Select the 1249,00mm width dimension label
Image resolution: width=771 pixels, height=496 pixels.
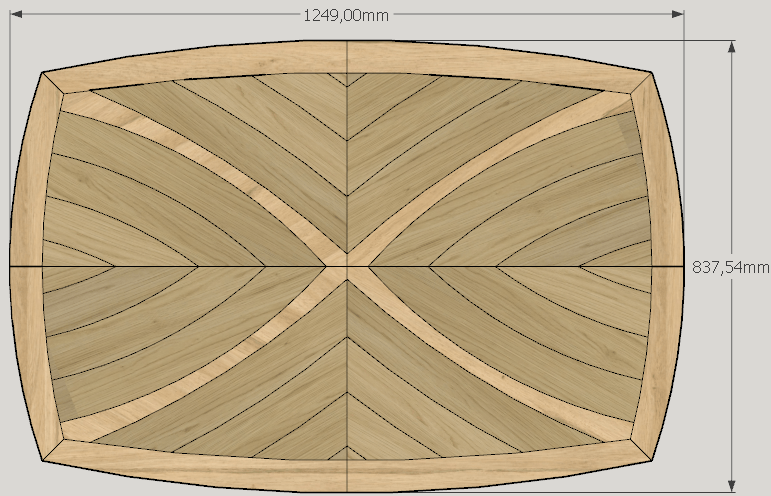[x=346, y=16]
